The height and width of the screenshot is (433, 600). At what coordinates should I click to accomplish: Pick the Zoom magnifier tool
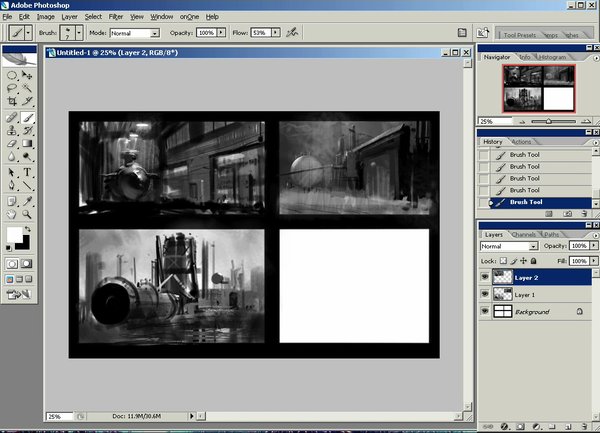point(28,214)
